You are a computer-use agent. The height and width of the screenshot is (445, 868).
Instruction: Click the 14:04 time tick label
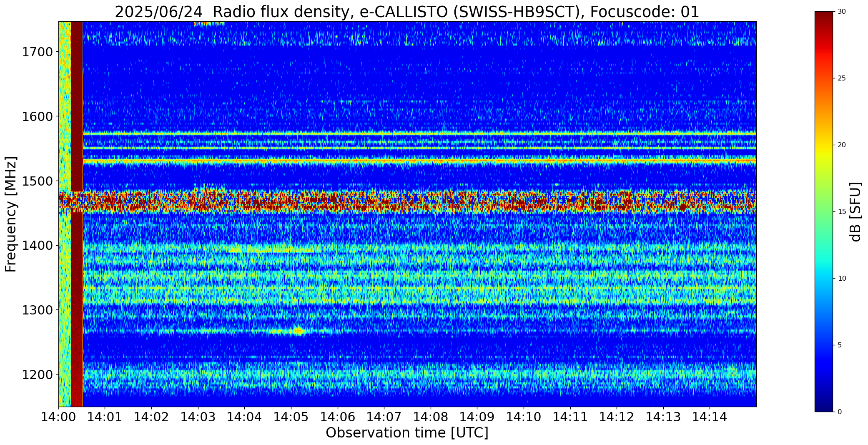244,417
